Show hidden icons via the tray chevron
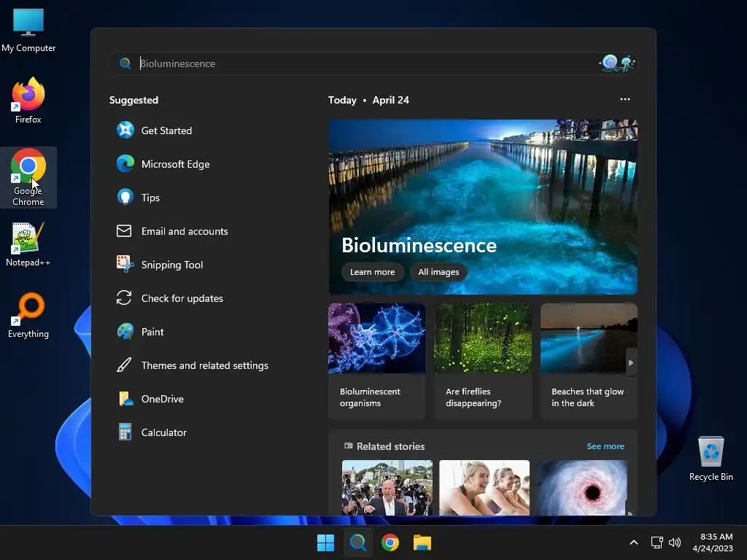This screenshot has width=747, height=560. pyautogui.click(x=634, y=542)
